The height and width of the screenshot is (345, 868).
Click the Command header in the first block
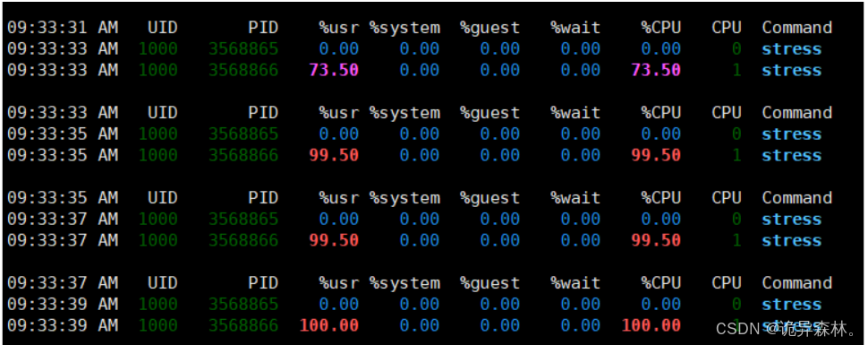click(x=797, y=28)
